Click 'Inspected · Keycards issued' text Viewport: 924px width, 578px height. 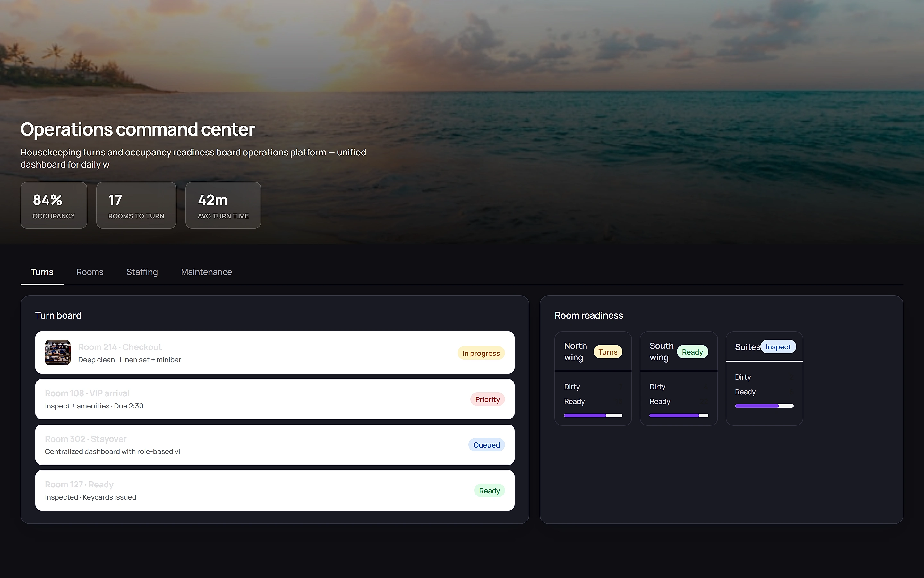coord(90,497)
